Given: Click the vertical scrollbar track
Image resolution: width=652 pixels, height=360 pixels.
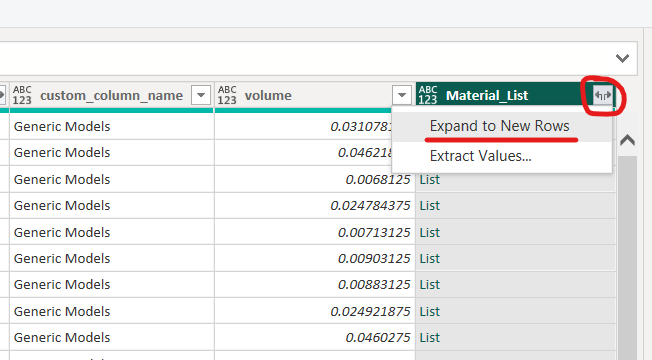Looking at the screenshot, I should click(x=627, y=258).
